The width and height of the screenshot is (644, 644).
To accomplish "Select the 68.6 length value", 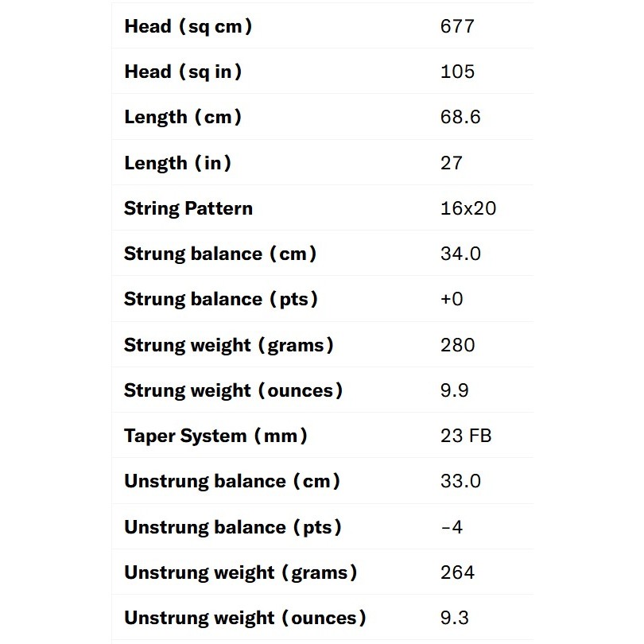I will (460, 117).
